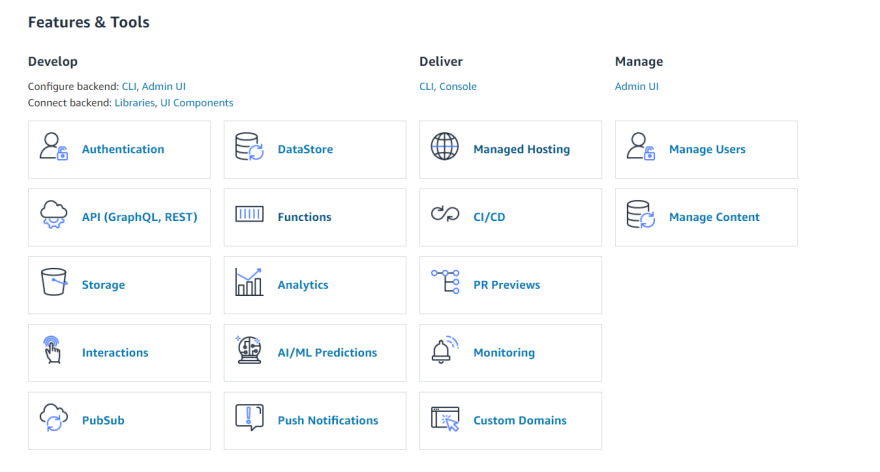The image size is (880, 472).
Task: Click the CI/CD loop icon
Action: (444, 214)
